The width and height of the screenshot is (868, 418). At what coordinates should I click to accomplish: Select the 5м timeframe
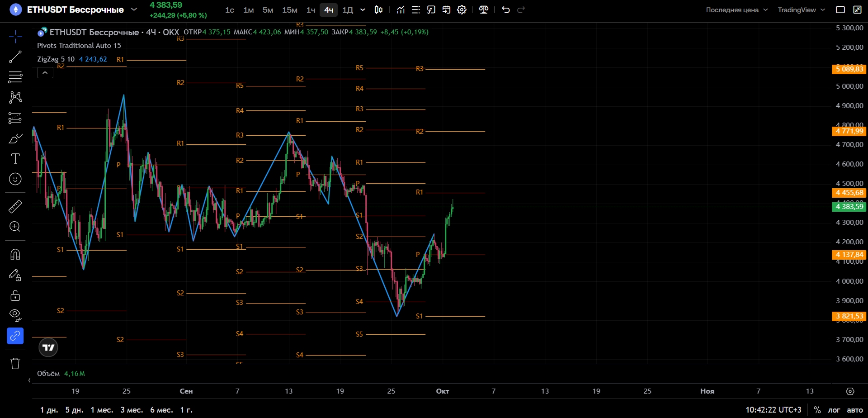(x=268, y=9)
